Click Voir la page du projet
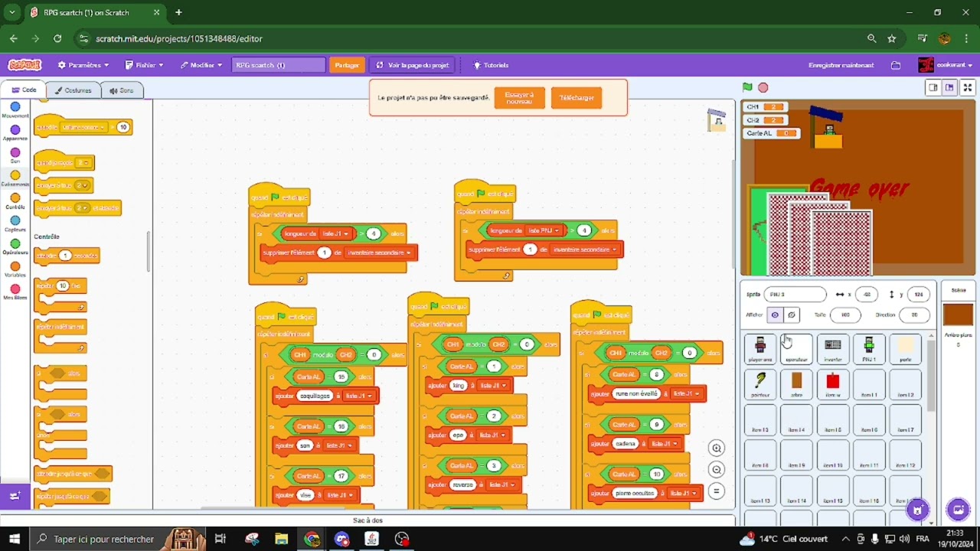Image resolution: width=980 pixels, height=551 pixels. [413, 65]
